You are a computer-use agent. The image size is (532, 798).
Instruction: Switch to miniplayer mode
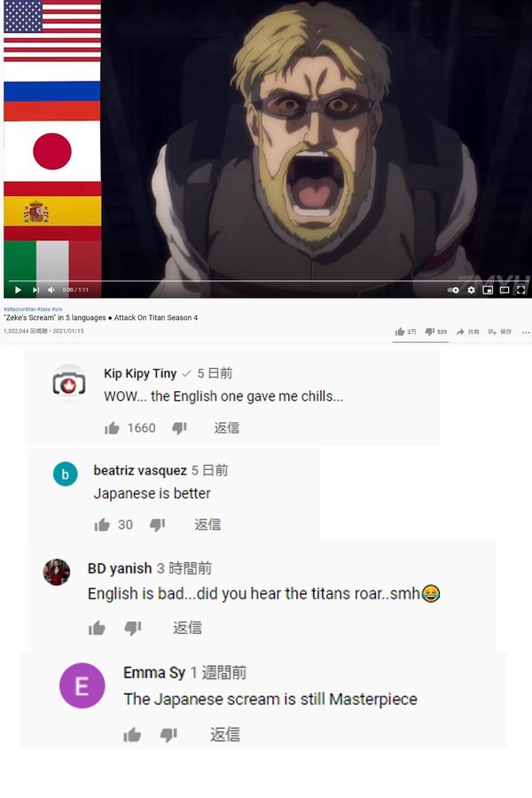pos(488,290)
